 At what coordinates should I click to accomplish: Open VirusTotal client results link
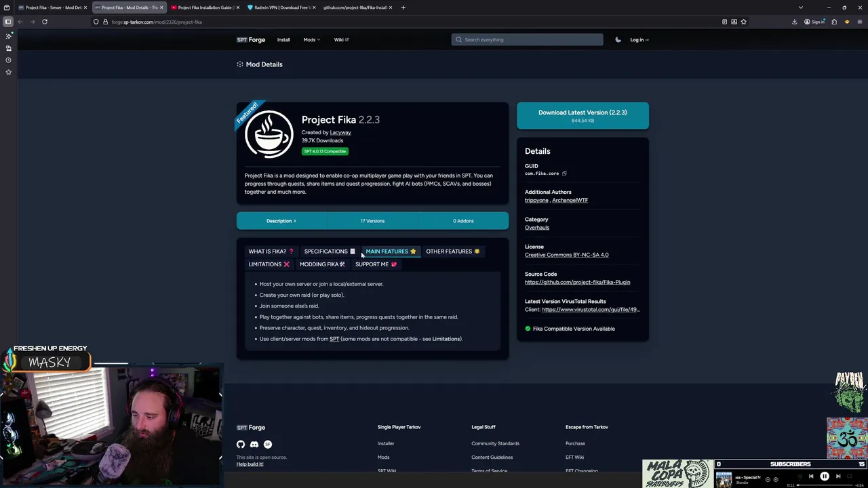click(x=591, y=310)
